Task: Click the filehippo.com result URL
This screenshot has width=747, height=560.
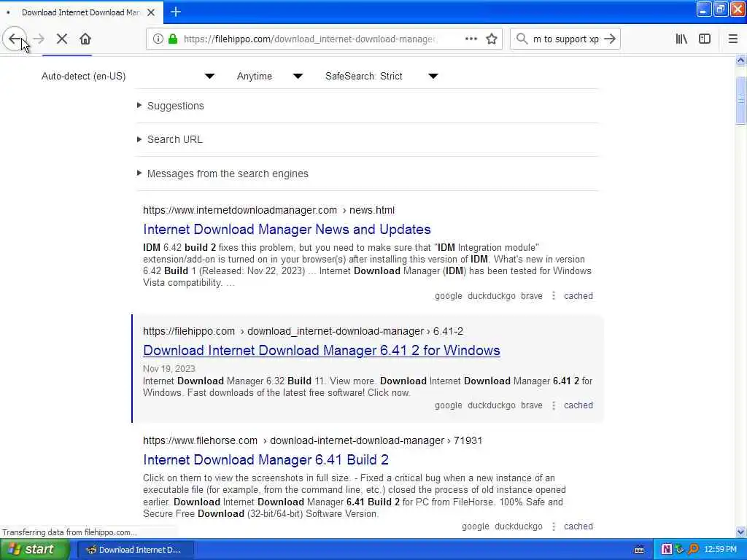Action: (x=303, y=331)
